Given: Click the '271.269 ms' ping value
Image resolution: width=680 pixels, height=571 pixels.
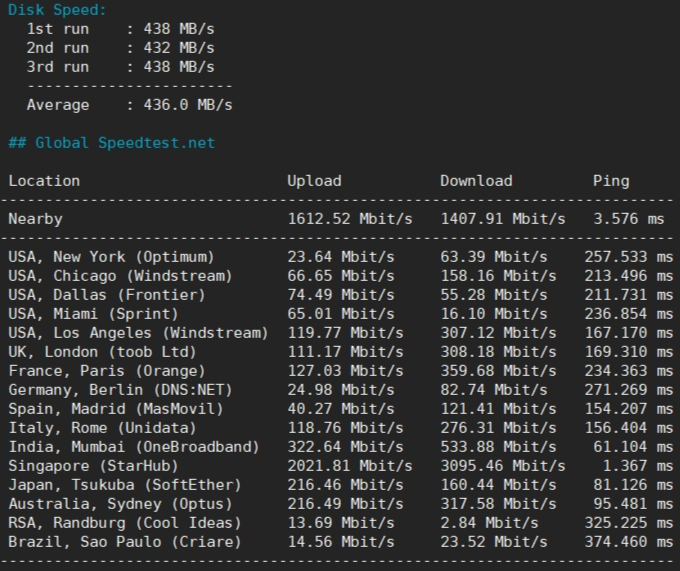Looking at the screenshot, I should 628,390.
